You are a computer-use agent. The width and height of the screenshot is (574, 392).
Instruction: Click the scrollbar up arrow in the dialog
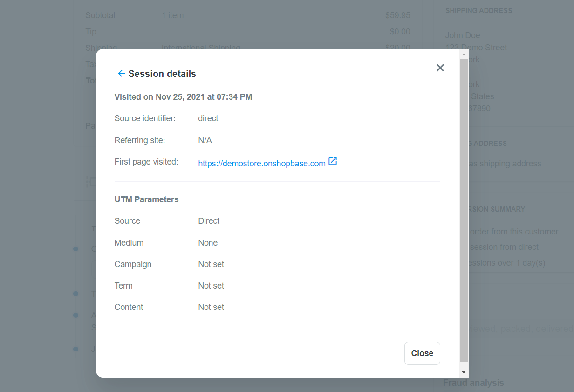(x=464, y=55)
